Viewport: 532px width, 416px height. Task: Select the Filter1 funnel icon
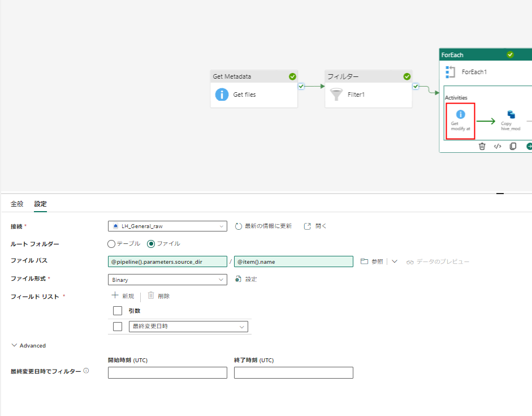point(336,95)
